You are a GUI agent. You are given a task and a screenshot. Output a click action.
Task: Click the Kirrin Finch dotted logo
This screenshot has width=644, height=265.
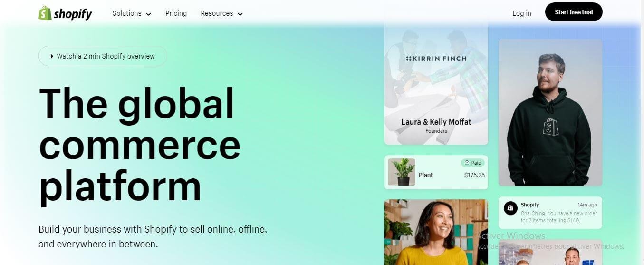pyautogui.click(x=409, y=59)
